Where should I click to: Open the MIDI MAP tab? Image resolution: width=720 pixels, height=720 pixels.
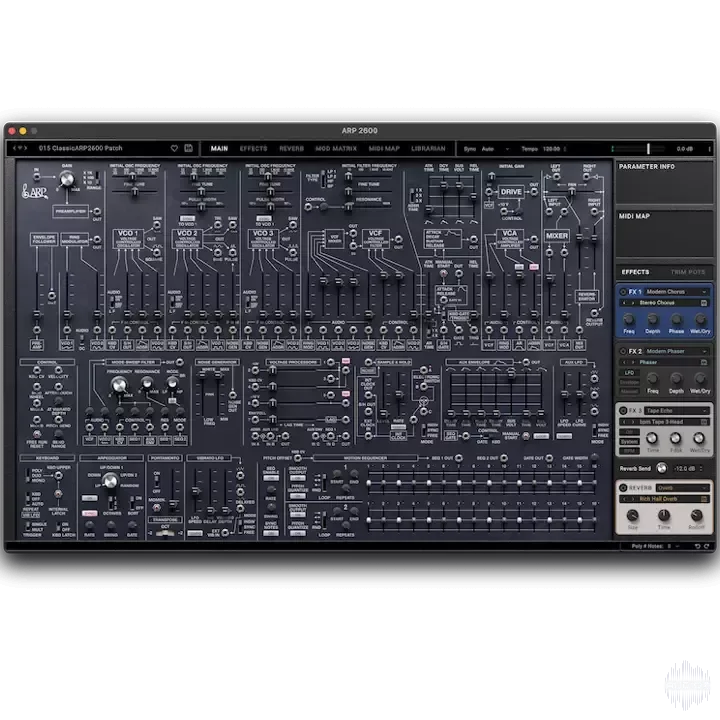(384, 149)
